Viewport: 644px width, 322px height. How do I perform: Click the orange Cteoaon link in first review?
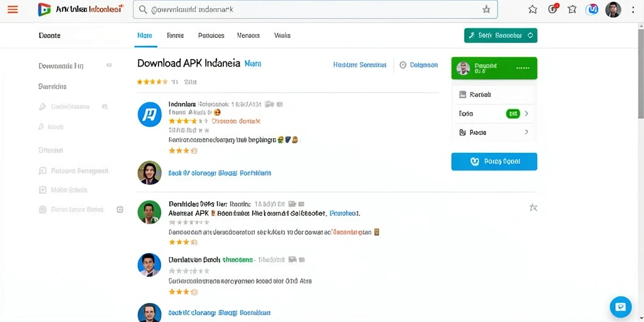point(236,121)
